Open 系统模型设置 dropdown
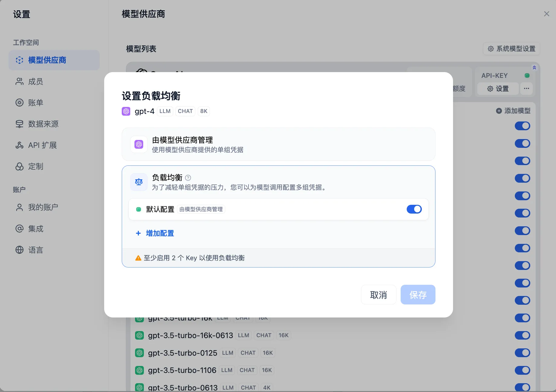This screenshot has height=392, width=556. click(511, 49)
